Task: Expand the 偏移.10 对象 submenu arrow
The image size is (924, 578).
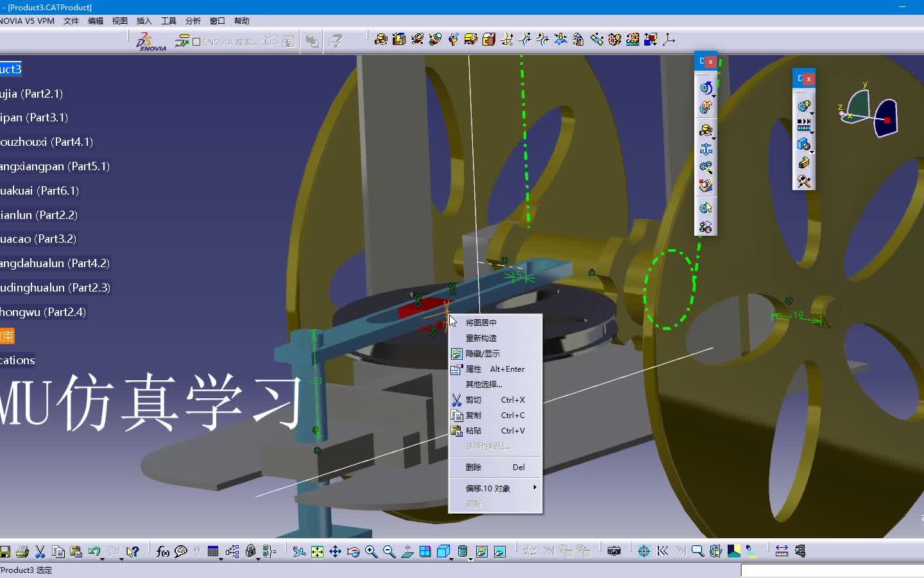Action: click(x=535, y=488)
